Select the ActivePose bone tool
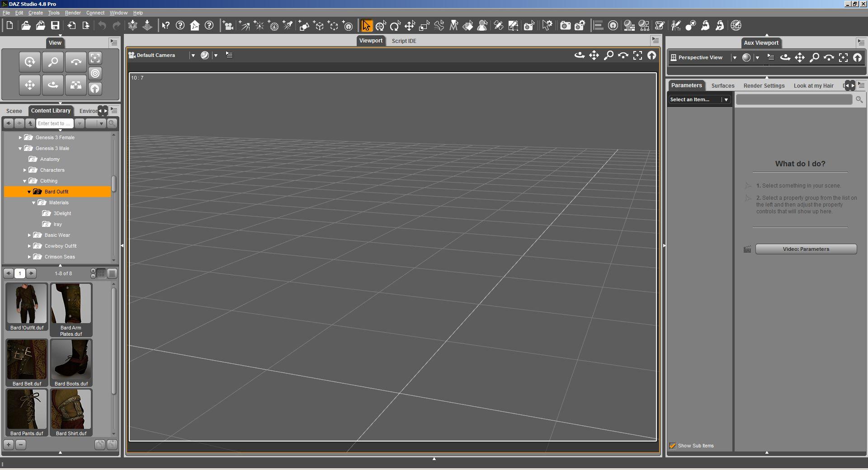The width and height of the screenshot is (868, 470). point(439,26)
